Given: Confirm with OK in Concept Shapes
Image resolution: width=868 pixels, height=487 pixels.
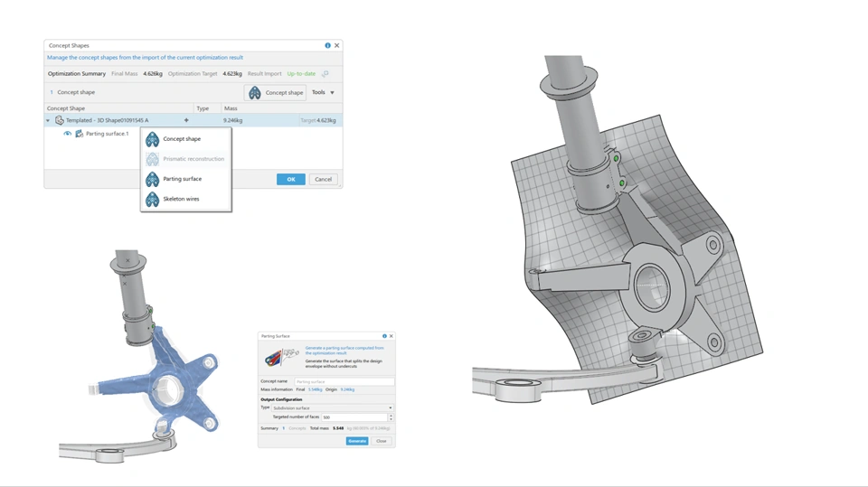Looking at the screenshot, I should [x=290, y=179].
